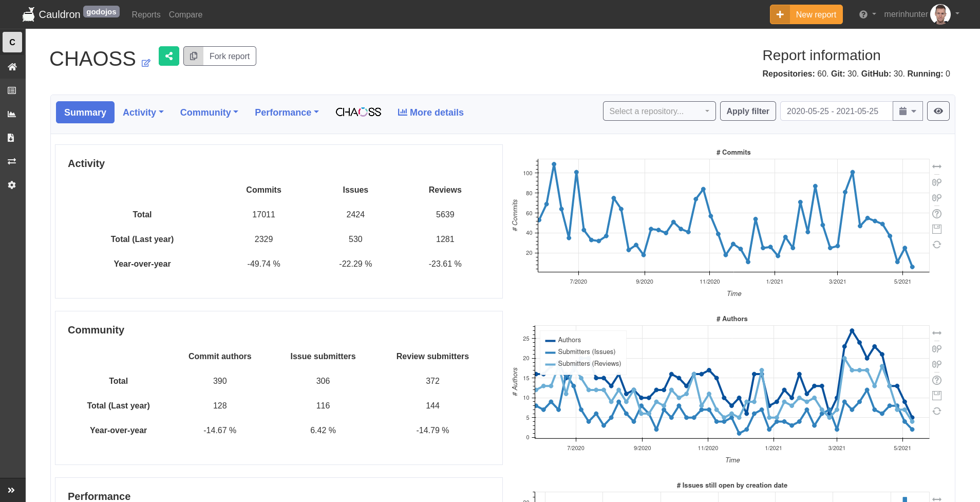980x502 pixels.
Task: Click the exchange arrows sidebar icon
Action: 12,161
